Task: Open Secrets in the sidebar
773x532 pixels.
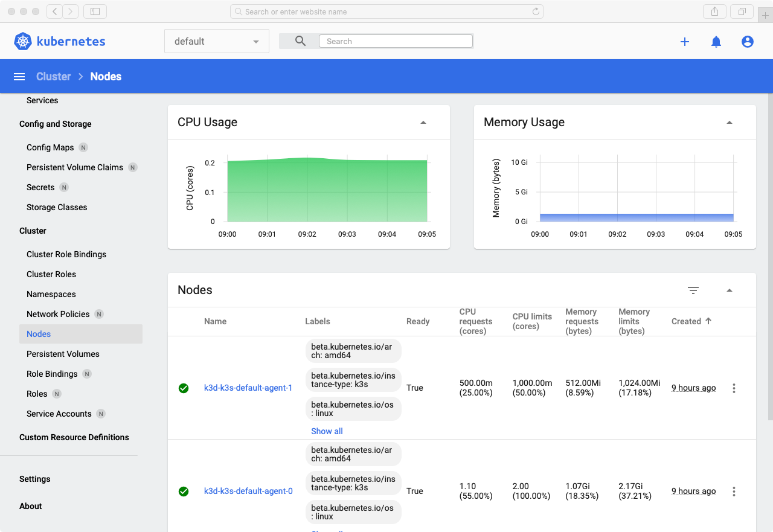Action: [40, 187]
